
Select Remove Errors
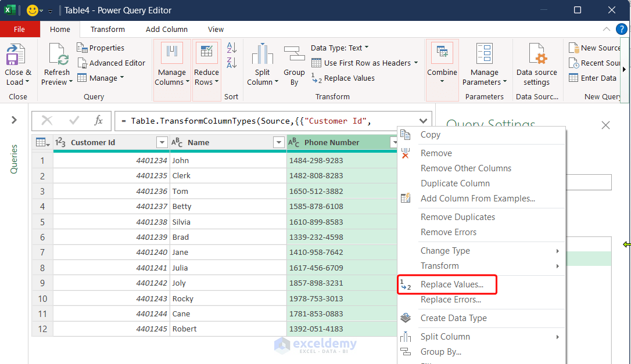[482, 232]
